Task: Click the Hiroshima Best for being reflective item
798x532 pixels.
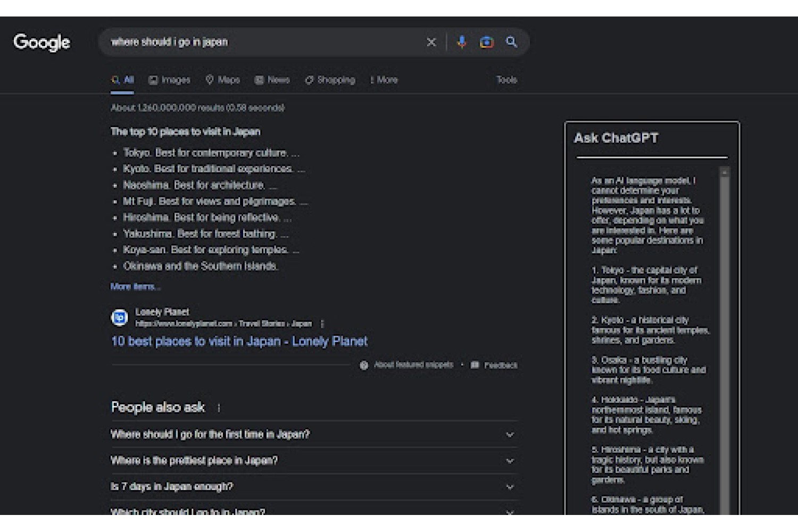Action: (x=207, y=218)
